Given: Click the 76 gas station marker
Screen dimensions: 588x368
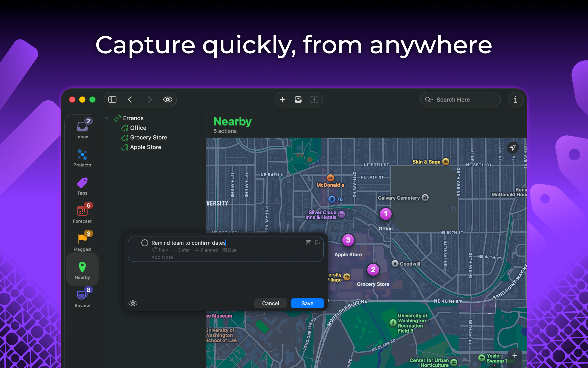Looking at the screenshot, I should pyautogui.click(x=332, y=199).
